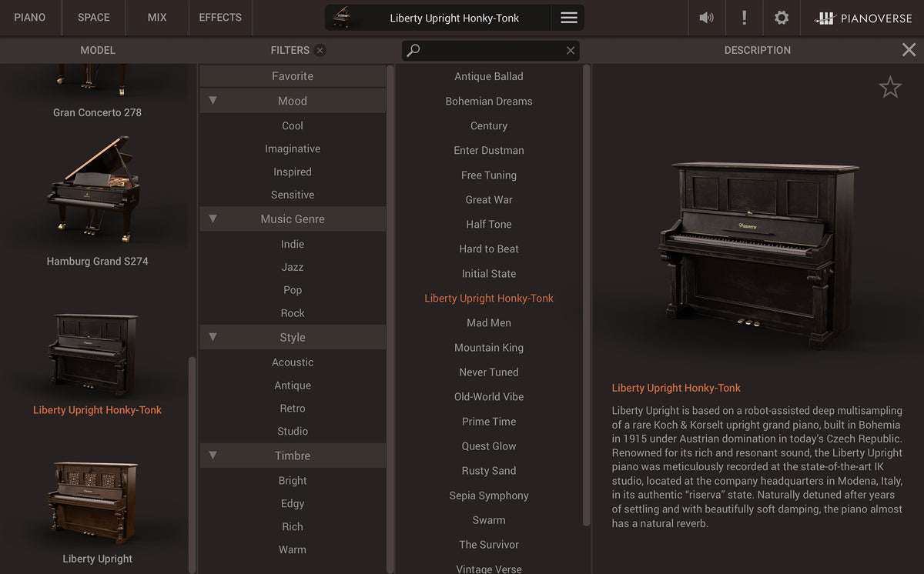Open the hamburger preset menu

569,18
